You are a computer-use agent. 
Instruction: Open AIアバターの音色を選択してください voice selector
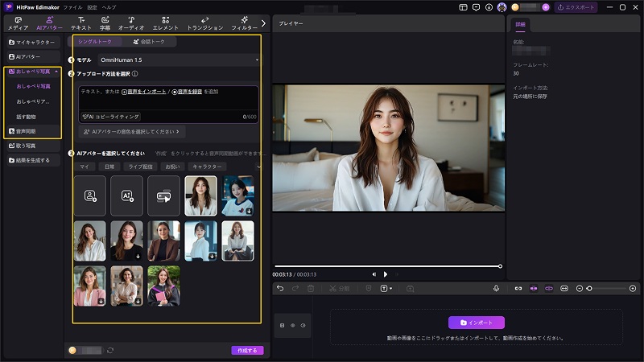(131, 132)
